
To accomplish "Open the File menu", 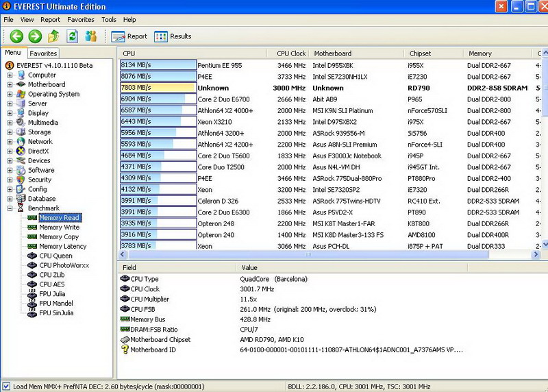I will pos(8,20).
